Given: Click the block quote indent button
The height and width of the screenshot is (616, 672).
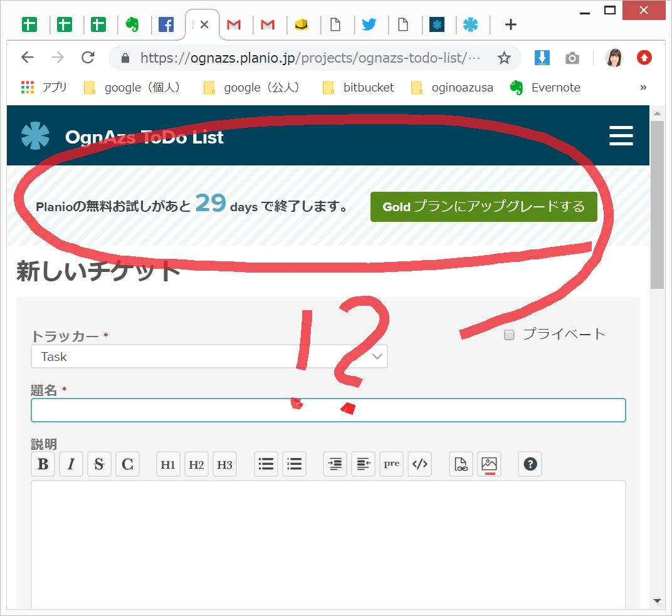Looking at the screenshot, I should [x=335, y=464].
